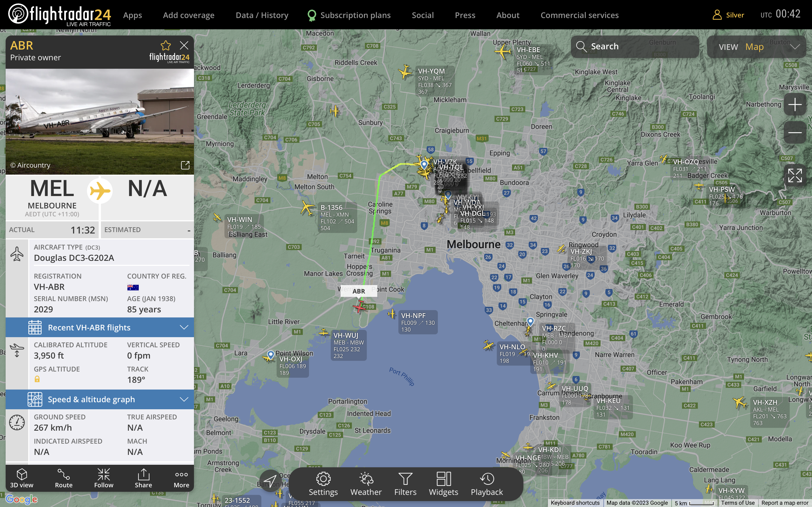812x507 pixels.
Task: Zoom in the map with plus button
Action: click(x=795, y=104)
